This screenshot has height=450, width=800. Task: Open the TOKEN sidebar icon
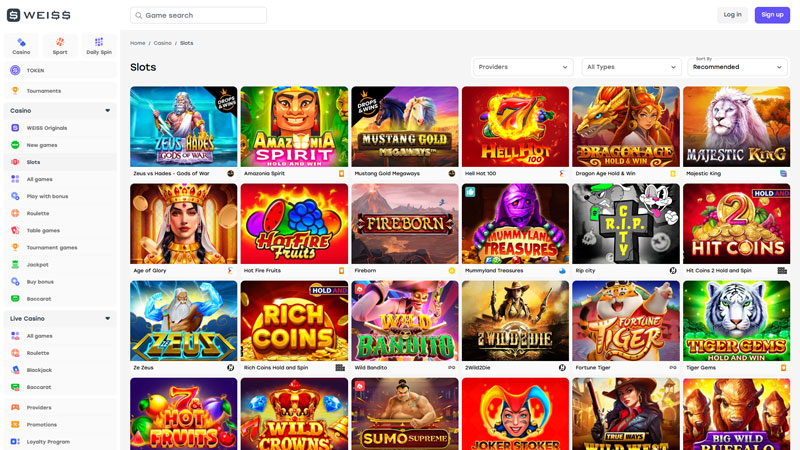click(15, 70)
